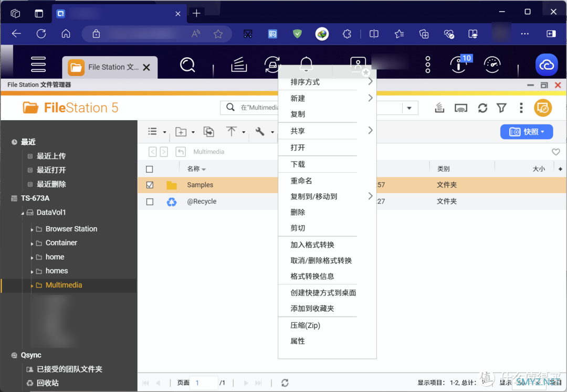Open the QTS search magnifier
Viewport: 567px width, 392px height.
(187, 65)
